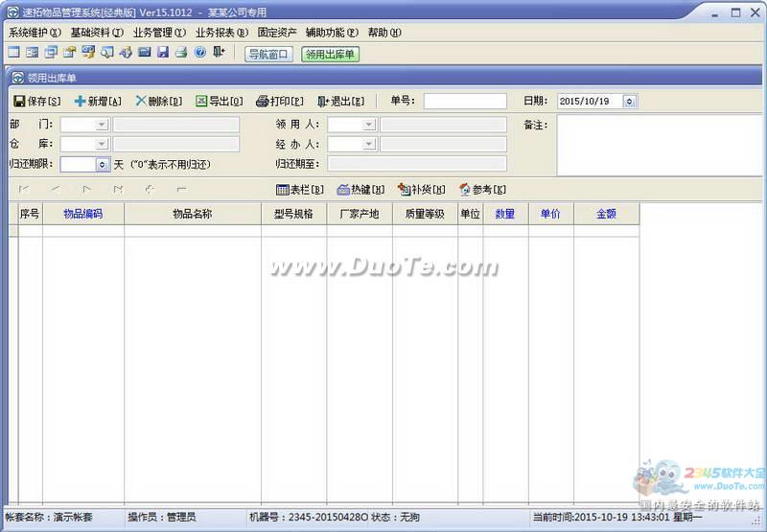Click the 删除 (Delete) X icon
The height and width of the screenshot is (532, 767).
141,102
